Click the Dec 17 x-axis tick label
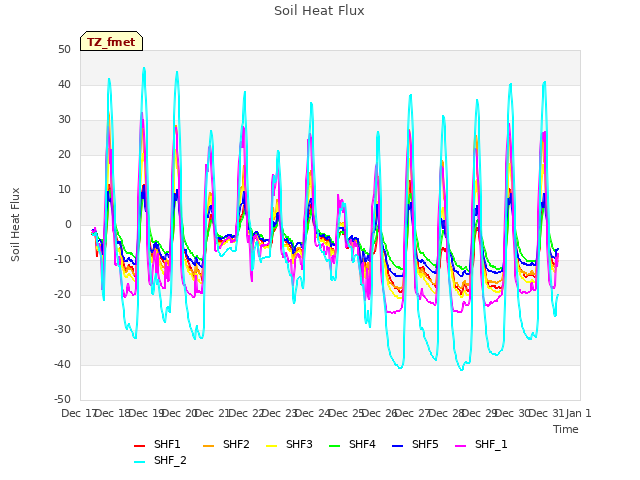 click(78, 413)
